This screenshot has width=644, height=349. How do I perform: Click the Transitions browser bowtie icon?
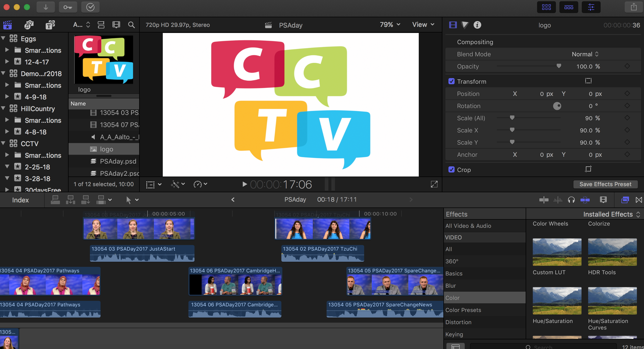click(639, 200)
